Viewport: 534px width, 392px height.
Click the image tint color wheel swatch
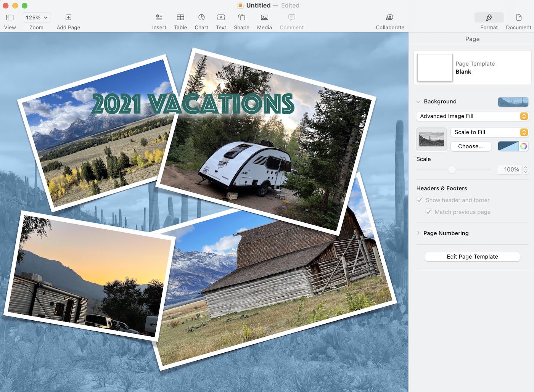pyautogui.click(x=524, y=146)
